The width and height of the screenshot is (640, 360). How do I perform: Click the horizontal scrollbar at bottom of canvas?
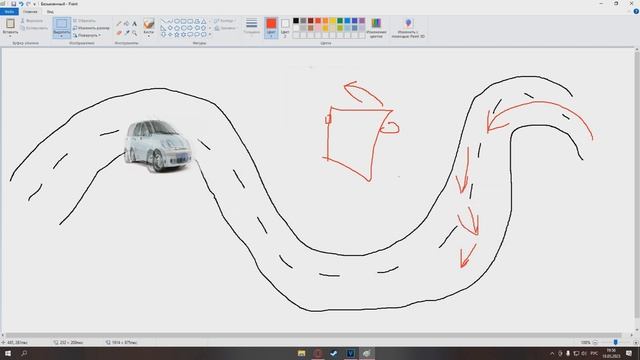coord(313,335)
